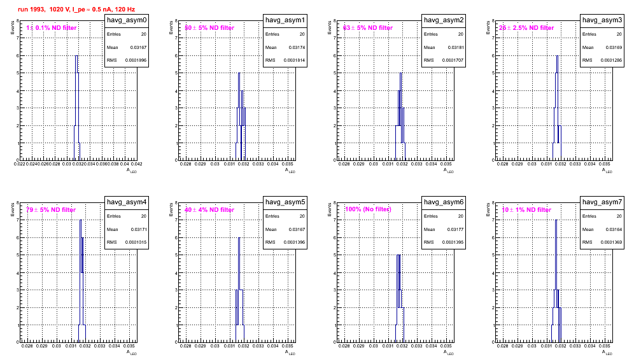This screenshot has height=364, width=634.
Task: Select the havg_asym2 stats box title
Action: click(444, 20)
